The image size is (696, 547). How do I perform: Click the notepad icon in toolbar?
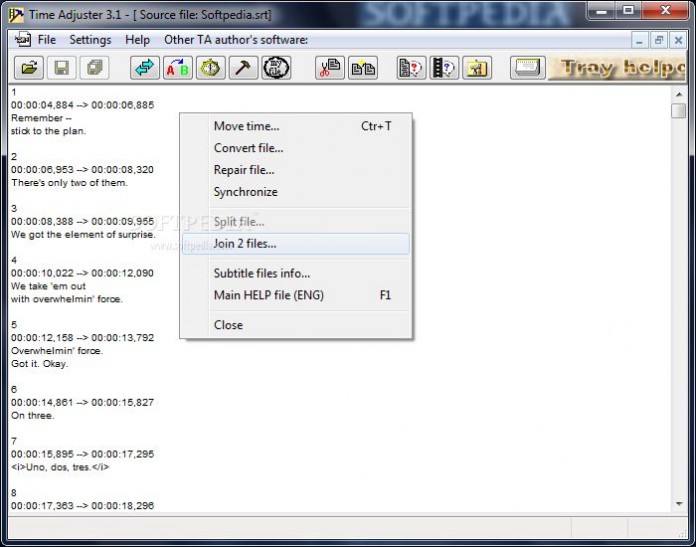pos(528,68)
